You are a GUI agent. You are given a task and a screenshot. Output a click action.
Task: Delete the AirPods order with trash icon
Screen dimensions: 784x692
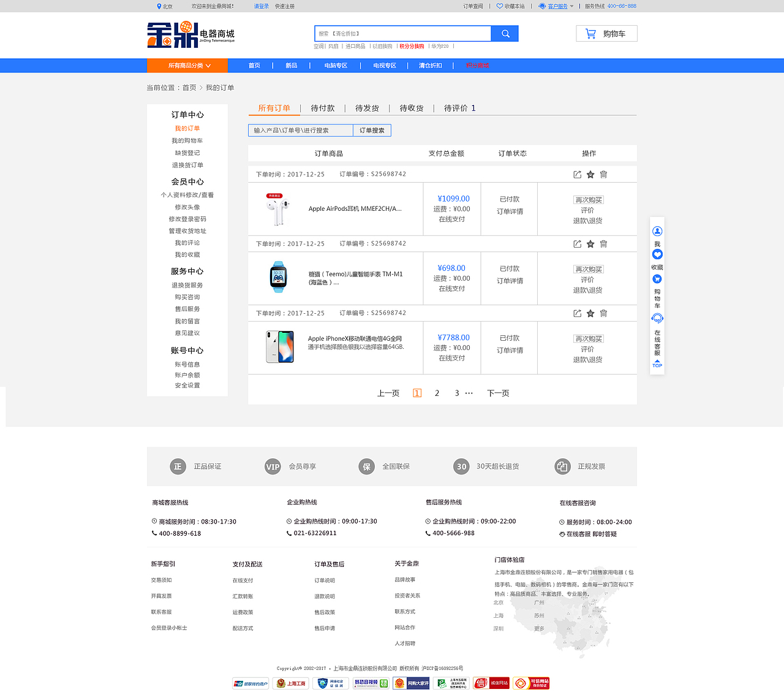603,175
